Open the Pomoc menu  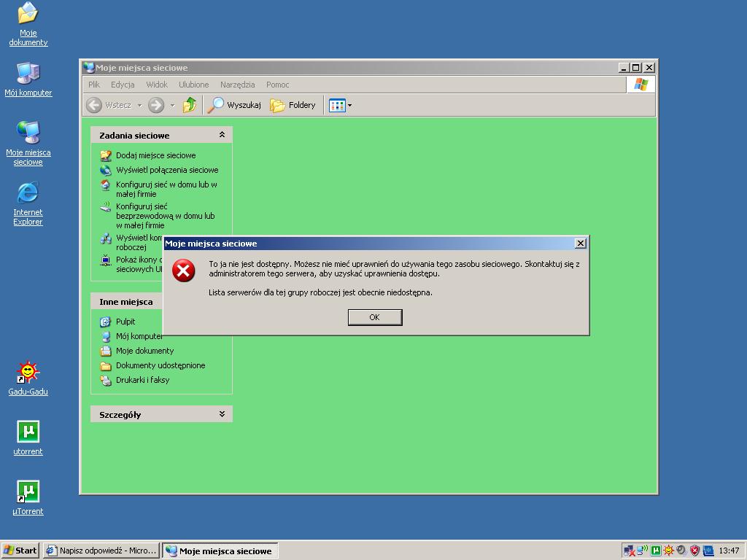(278, 85)
